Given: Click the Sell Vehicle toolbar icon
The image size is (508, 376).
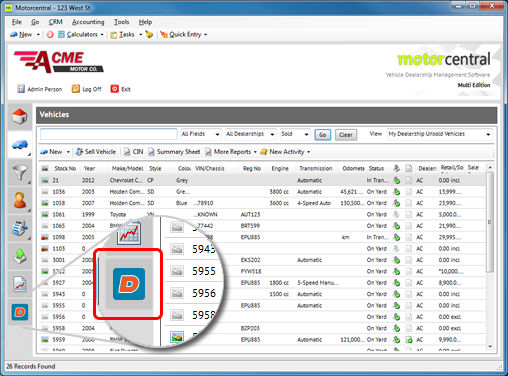Looking at the screenshot, I should tap(96, 152).
